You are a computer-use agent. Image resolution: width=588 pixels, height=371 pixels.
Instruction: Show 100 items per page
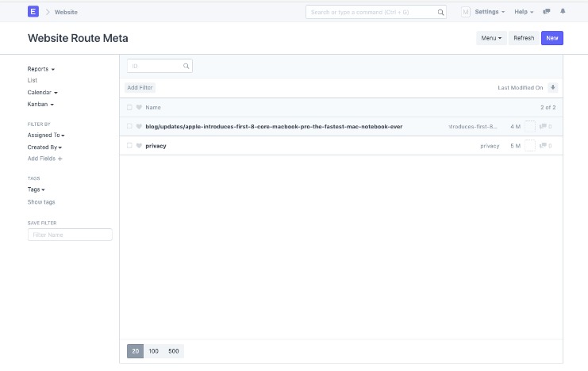[153, 351]
